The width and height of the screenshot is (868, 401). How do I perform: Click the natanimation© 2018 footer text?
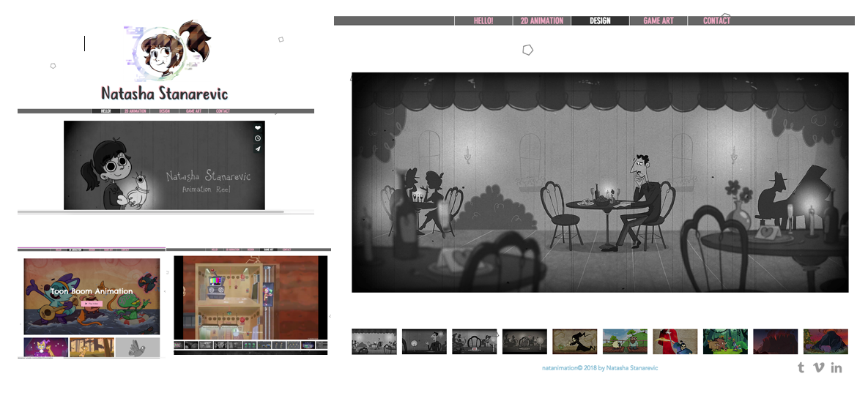click(x=600, y=368)
